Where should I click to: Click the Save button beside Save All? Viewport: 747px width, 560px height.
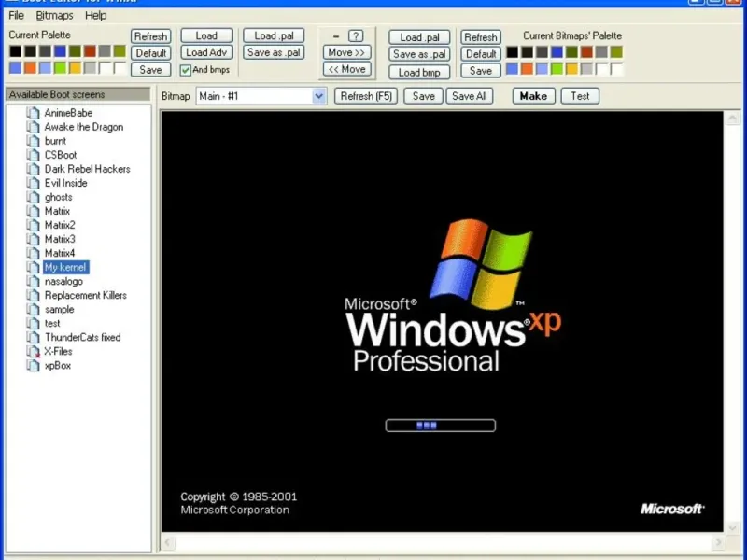coord(423,96)
